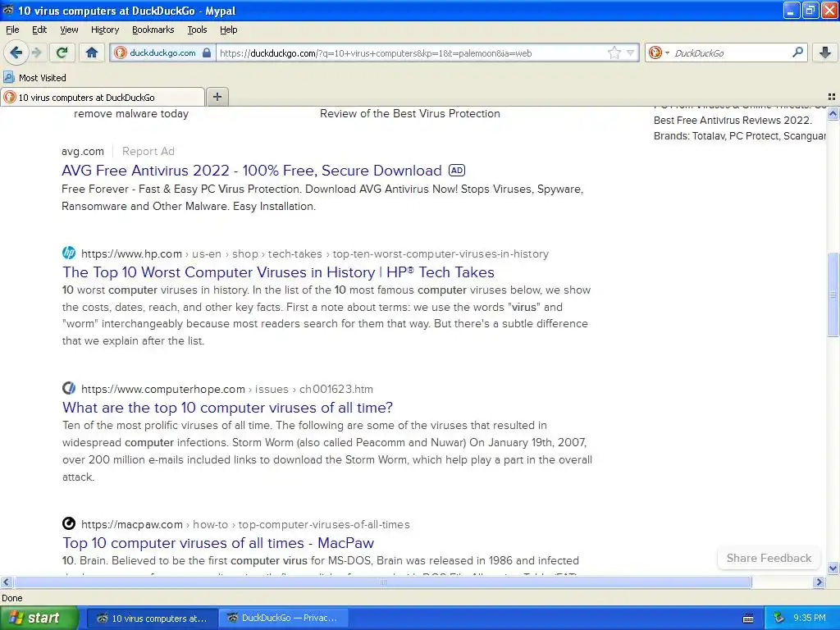Open search engine selector dropdown

659,52
